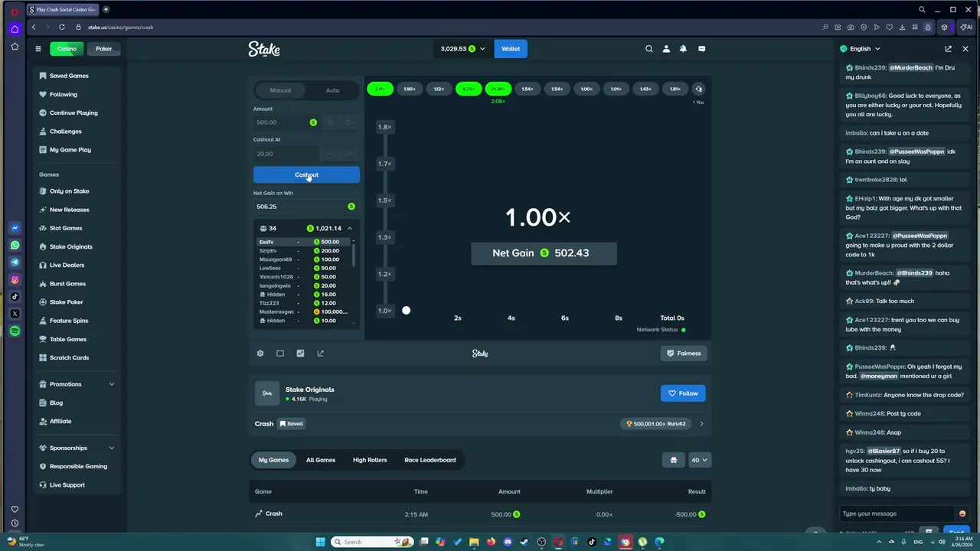
Task: Expand the Promotions section
Action: [x=112, y=384]
